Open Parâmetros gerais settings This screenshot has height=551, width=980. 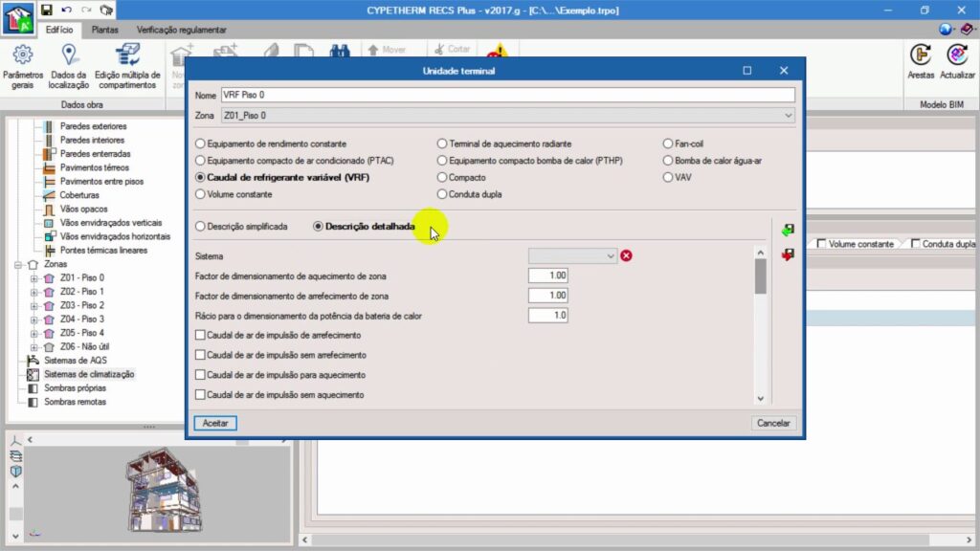(x=22, y=65)
